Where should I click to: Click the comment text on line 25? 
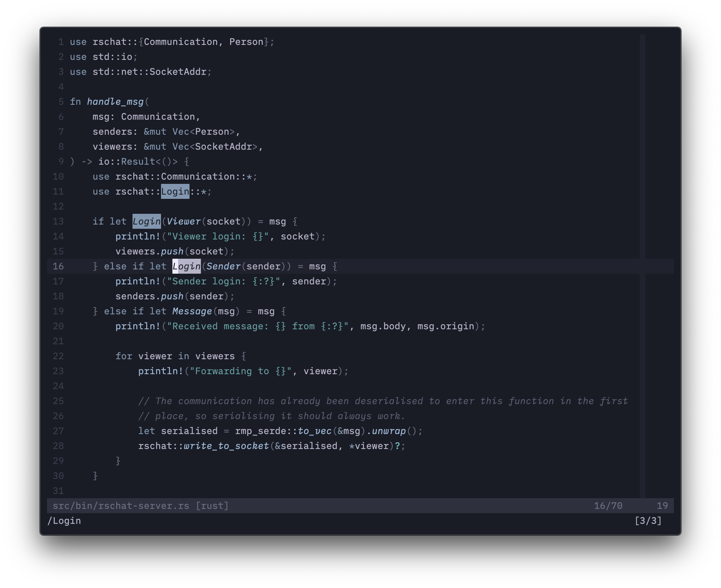click(x=383, y=401)
